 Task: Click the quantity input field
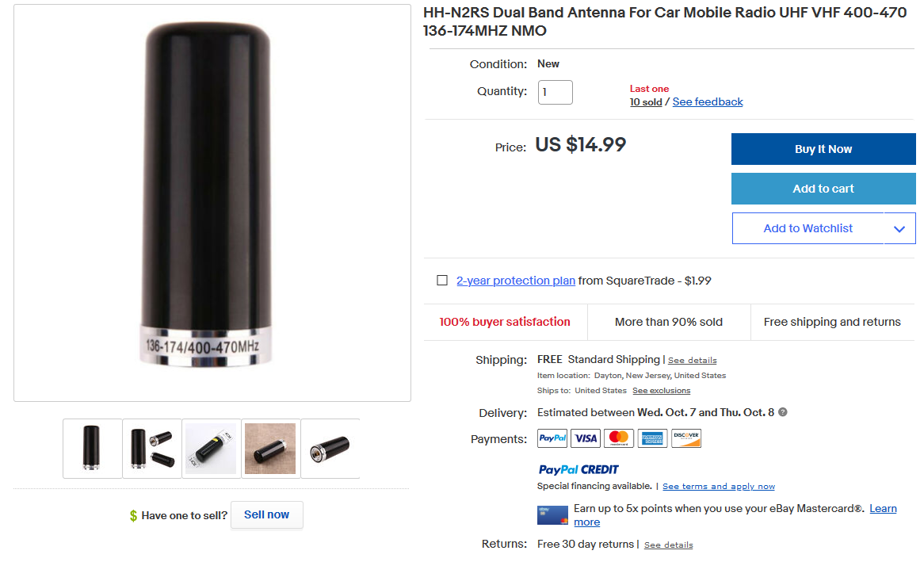[x=556, y=92]
